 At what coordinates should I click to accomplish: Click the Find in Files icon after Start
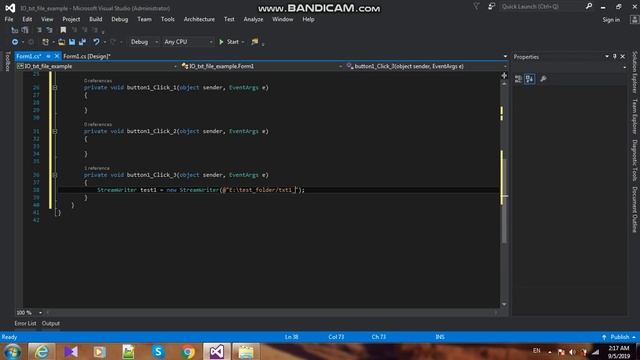[x=255, y=42]
